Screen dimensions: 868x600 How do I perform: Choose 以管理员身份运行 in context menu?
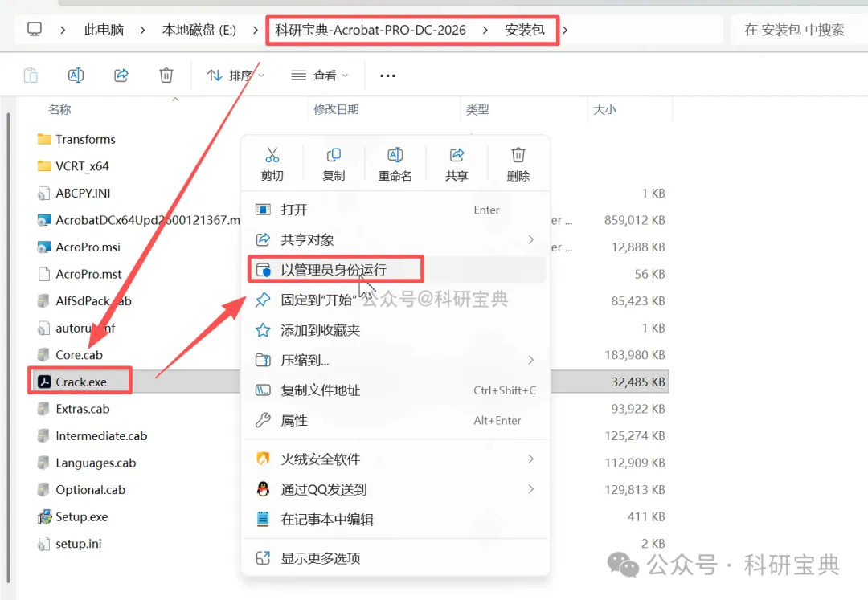tap(395, 270)
